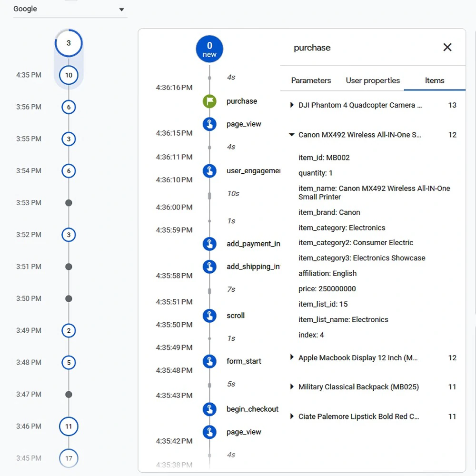The width and height of the screenshot is (476, 476).
Task: Click 'item_list_name: Electronics' row
Action: pos(343,320)
